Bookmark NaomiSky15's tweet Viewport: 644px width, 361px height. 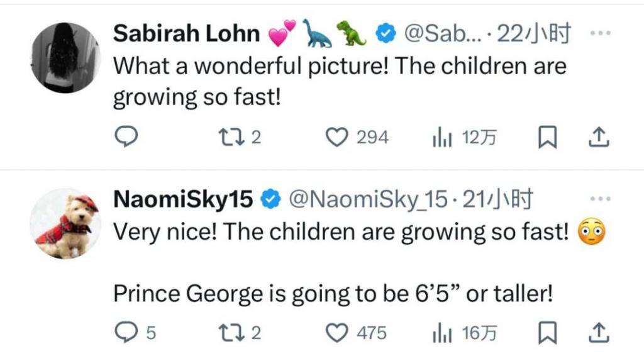coord(548,333)
